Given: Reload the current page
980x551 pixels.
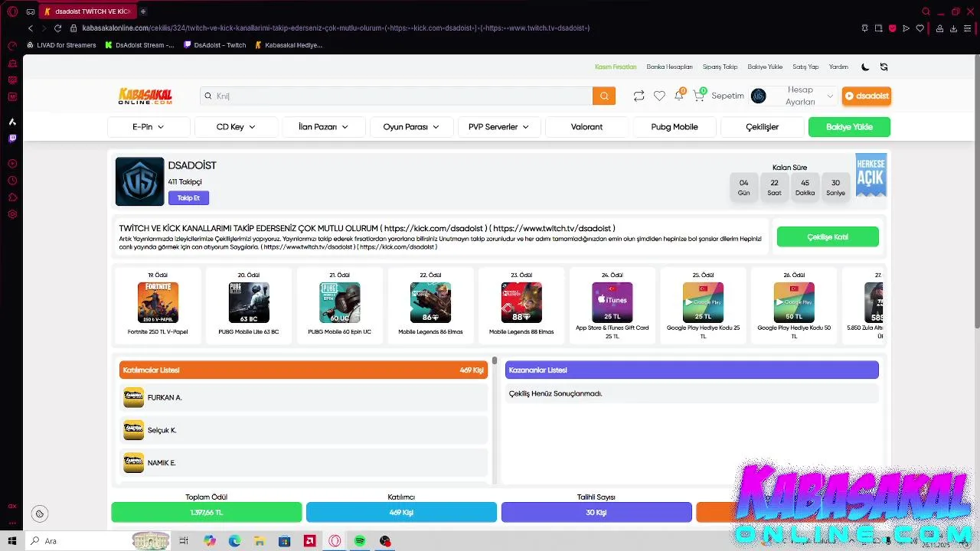Looking at the screenshot, I should 57,28.
